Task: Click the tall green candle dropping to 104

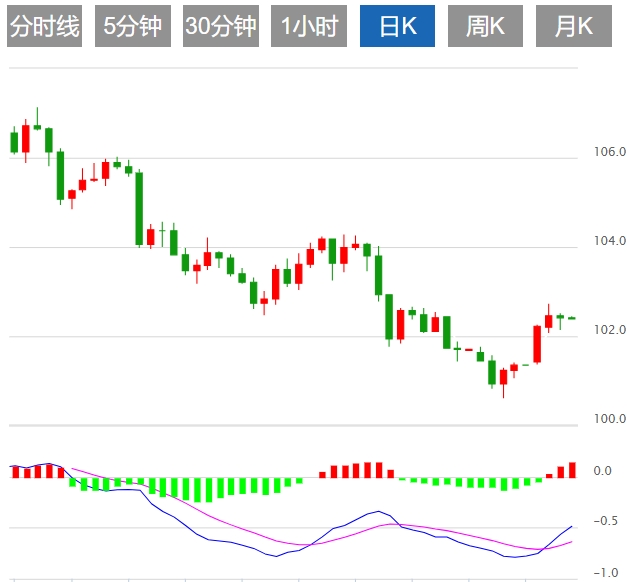Action: pos(139,208)
